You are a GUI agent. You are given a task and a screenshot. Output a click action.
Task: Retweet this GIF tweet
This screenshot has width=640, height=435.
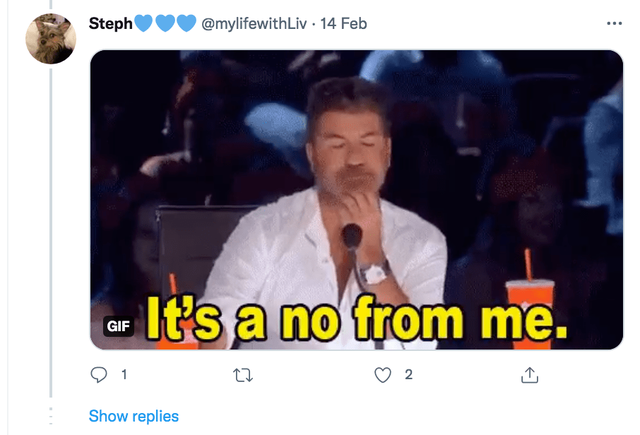(x=243, y=375)
